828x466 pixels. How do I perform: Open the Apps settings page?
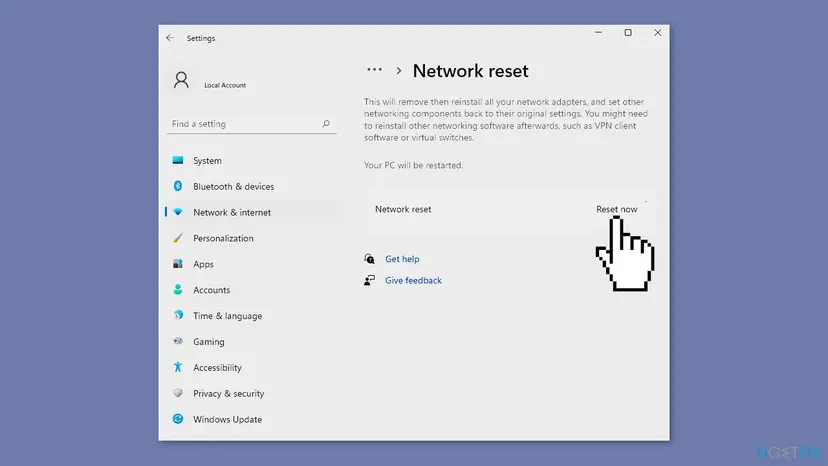pyautogui.click(x=251, y=264)
